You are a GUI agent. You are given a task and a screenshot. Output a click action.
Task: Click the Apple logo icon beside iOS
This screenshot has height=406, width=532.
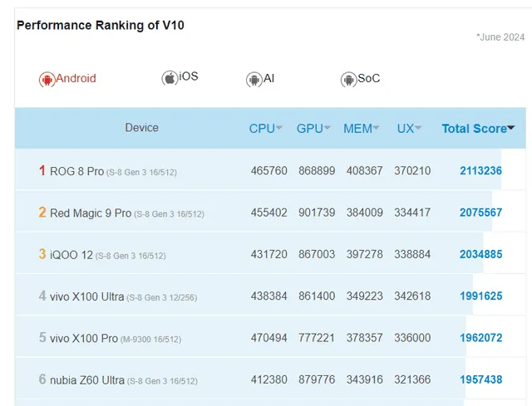pos(170,77)
